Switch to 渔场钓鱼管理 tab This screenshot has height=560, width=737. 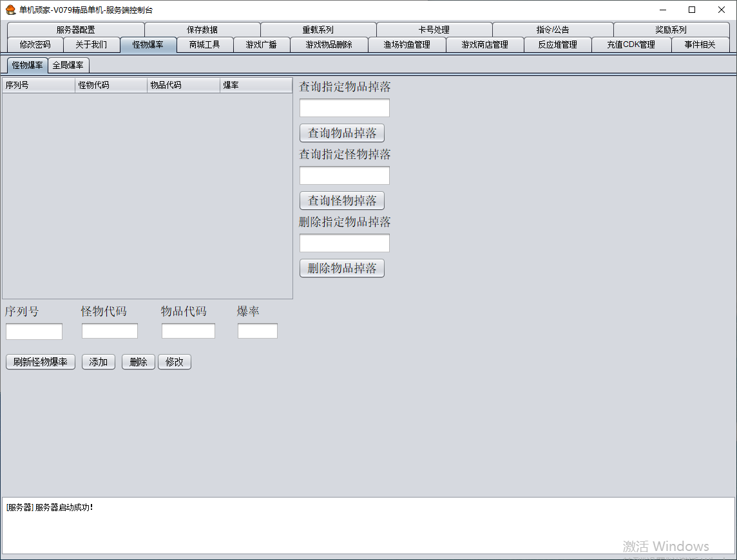407,44
